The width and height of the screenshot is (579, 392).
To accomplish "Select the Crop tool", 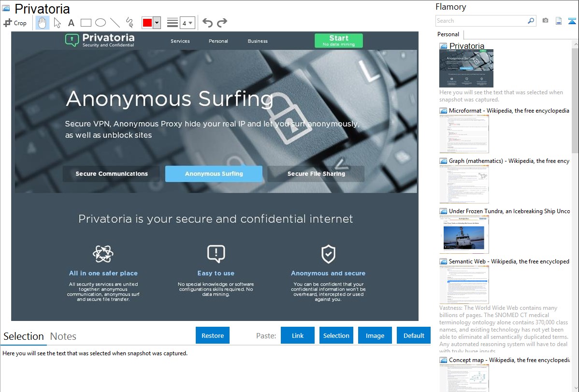I will (x=15, y=23).
